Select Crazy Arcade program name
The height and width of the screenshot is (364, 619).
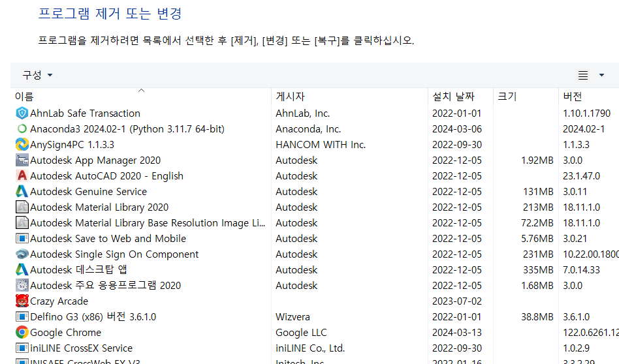click(x=59, y=301)
